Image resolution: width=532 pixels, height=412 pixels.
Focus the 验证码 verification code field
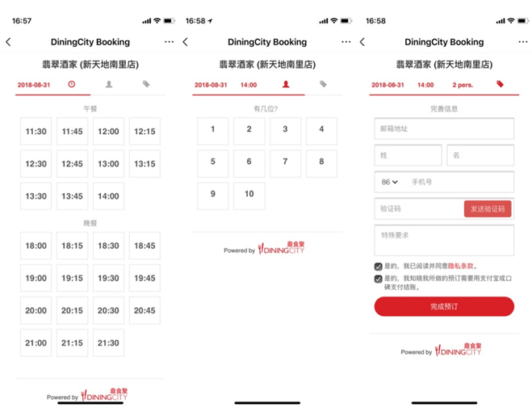(x=419, y=208)
